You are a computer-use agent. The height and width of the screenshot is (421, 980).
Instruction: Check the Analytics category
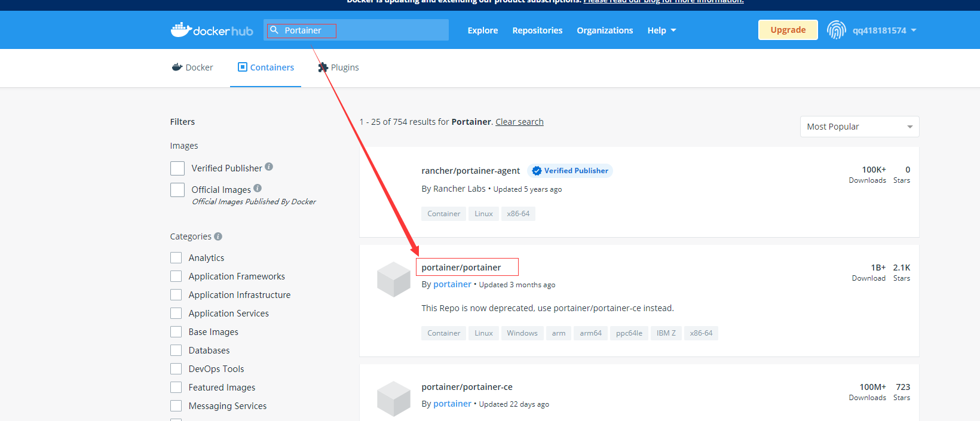[x=176, y=257]
